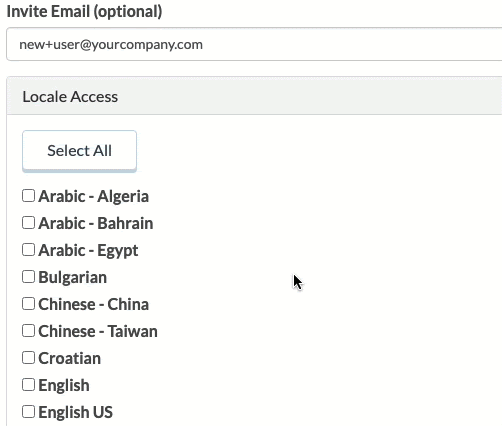
Task: Toggle the Chinese - China checkbox
Action: click(x=28, y=304)
